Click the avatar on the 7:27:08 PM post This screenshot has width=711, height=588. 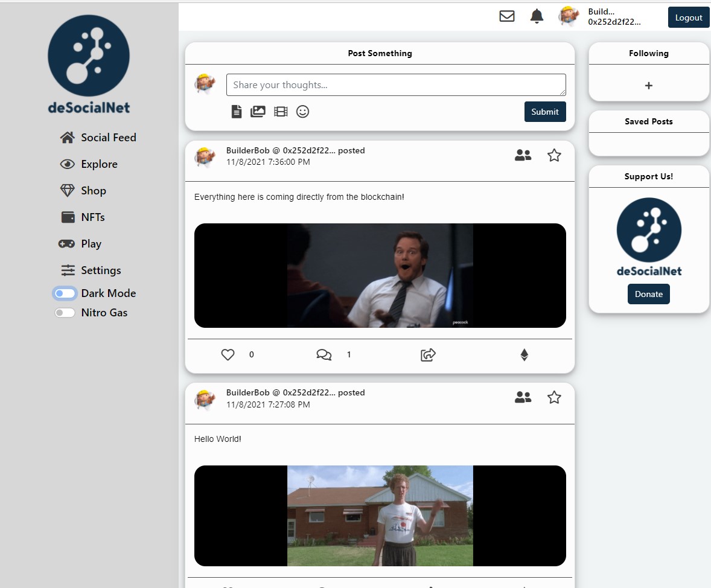point(205,399)
